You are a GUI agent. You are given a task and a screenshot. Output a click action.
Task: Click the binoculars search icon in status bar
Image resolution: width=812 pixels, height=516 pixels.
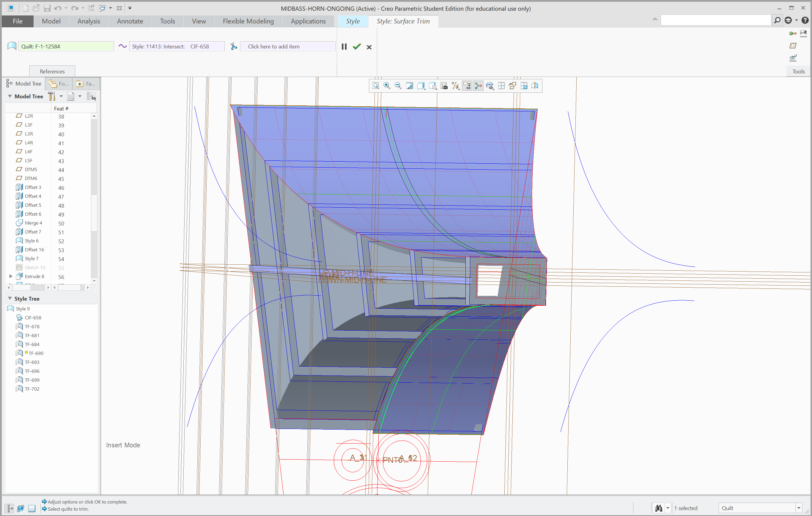point(658,508)
